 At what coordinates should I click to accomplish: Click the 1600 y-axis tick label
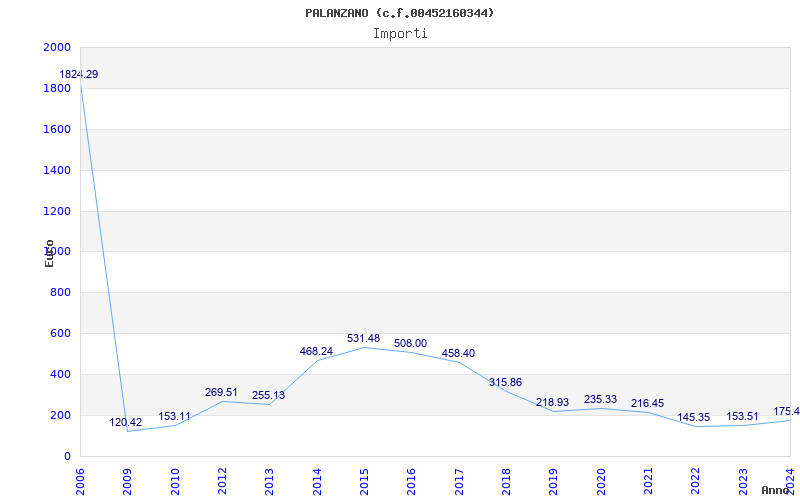(x=57, y=129)
